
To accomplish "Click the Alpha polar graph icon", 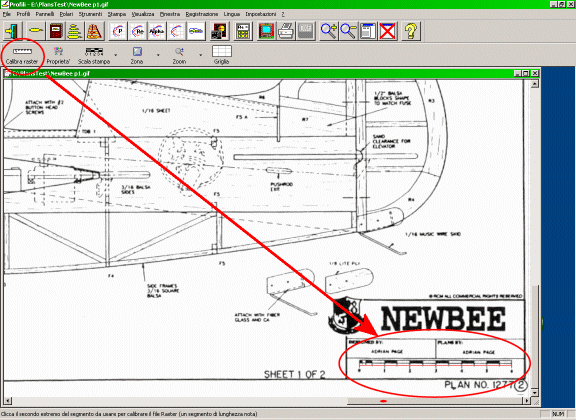I will [157, 31].
